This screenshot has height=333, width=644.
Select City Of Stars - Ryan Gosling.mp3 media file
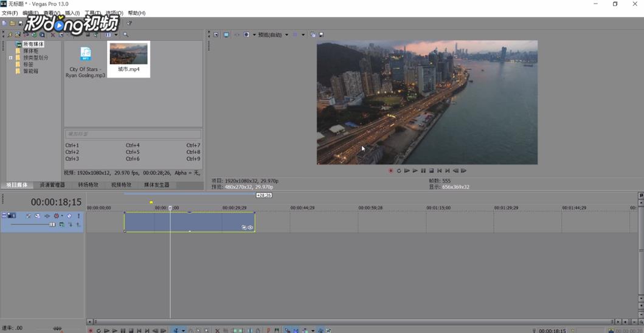85,61
